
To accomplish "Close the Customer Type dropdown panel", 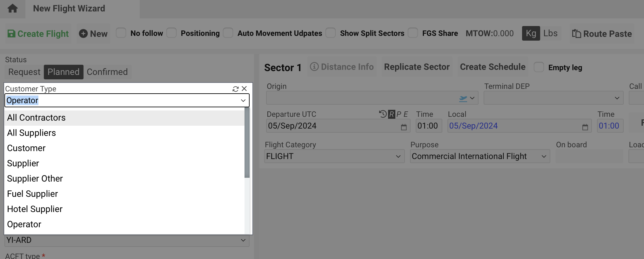I will pos(244,89).
